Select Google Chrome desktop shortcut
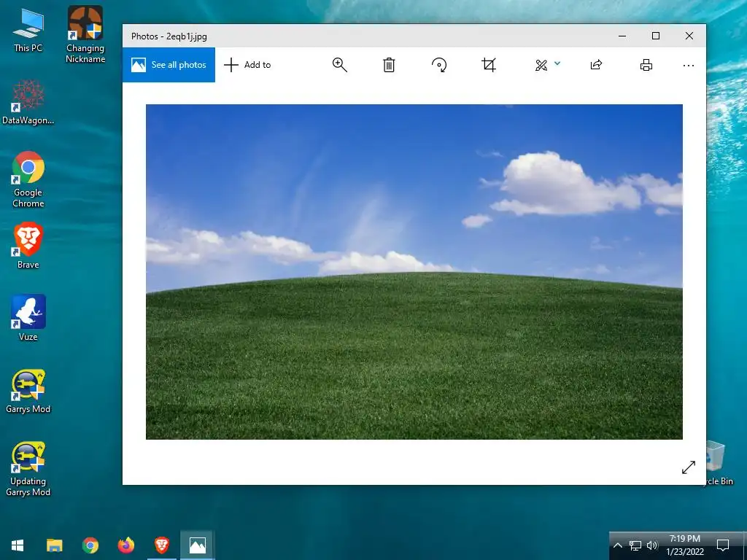Screen dimensions: 747x560 (x=28, y=179)
